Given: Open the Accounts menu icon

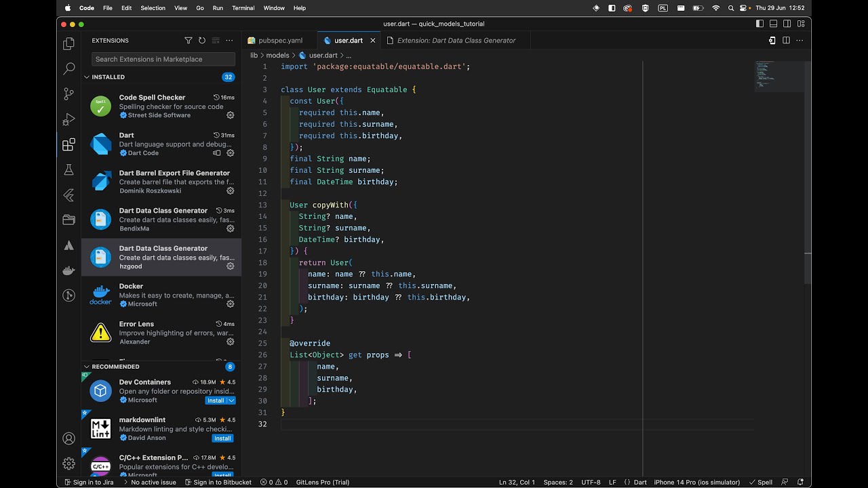Looking at the screenshot, I should (x=68, y=439).
